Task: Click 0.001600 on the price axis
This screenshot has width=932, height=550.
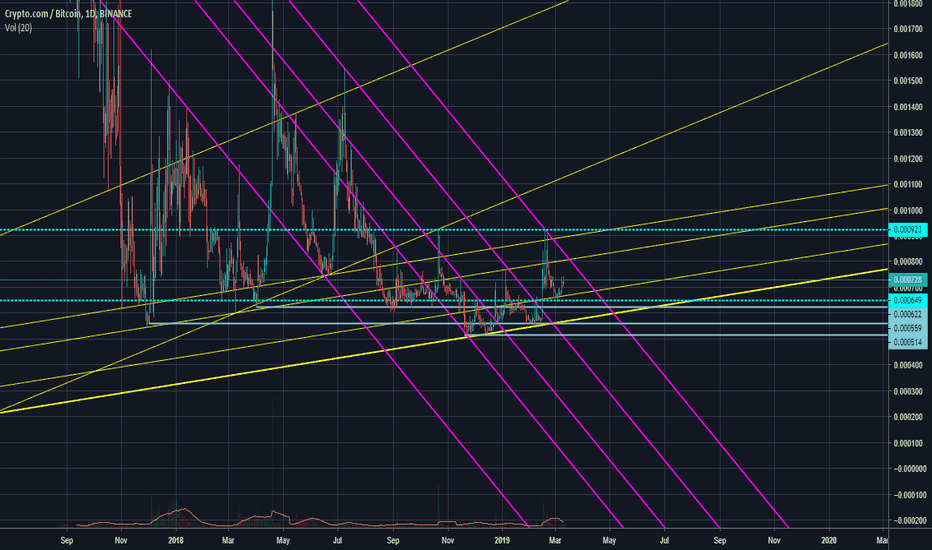Action: (908, 55)
